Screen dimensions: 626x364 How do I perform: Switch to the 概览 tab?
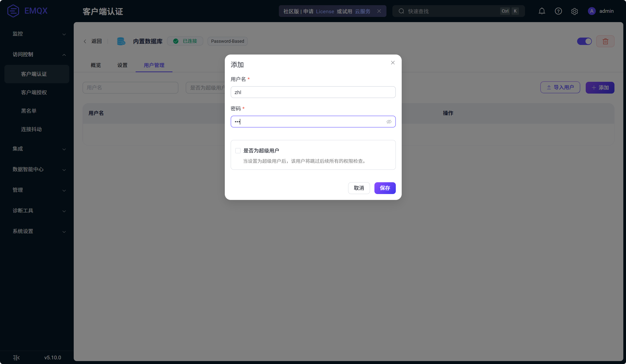[x=96, y=65]
